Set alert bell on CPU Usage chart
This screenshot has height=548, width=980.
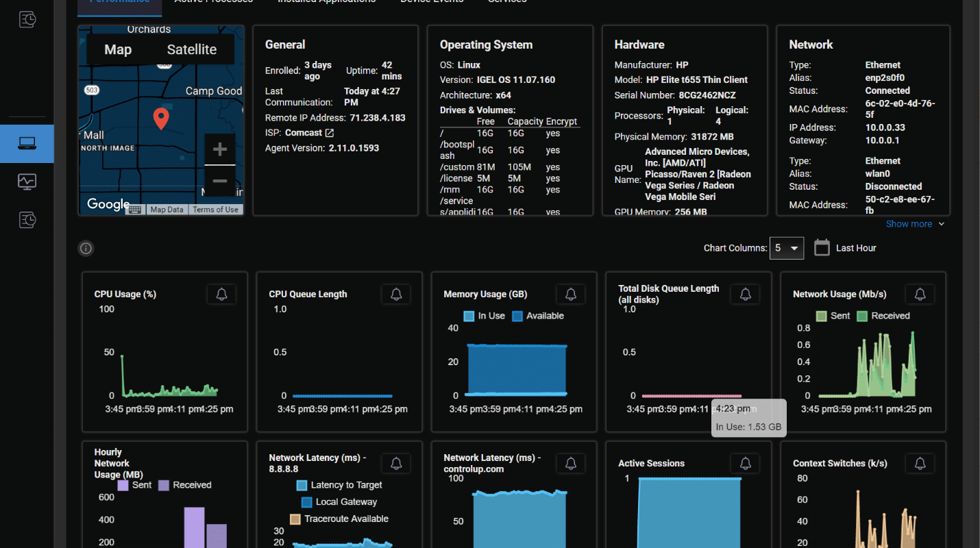click(221, 294)
